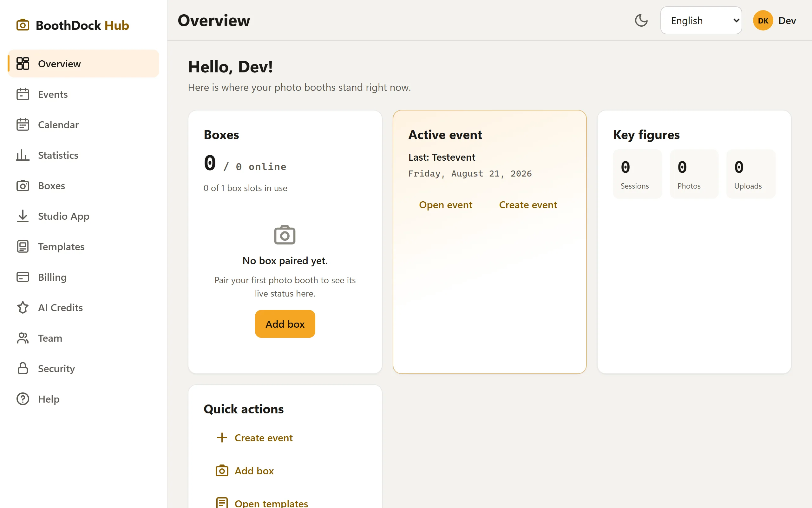Click the Billing credit card icon
The image size is (812, 508).
[x=23, y=277]
